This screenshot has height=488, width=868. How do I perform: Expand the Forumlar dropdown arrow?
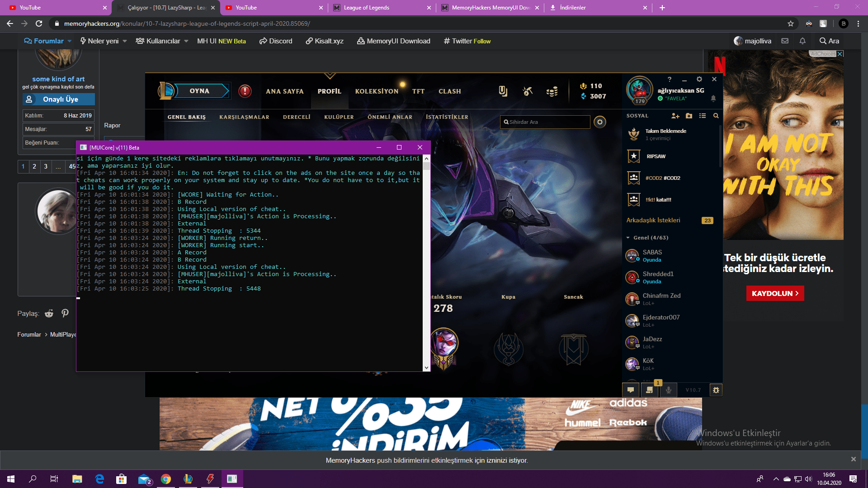coord(70,41)
